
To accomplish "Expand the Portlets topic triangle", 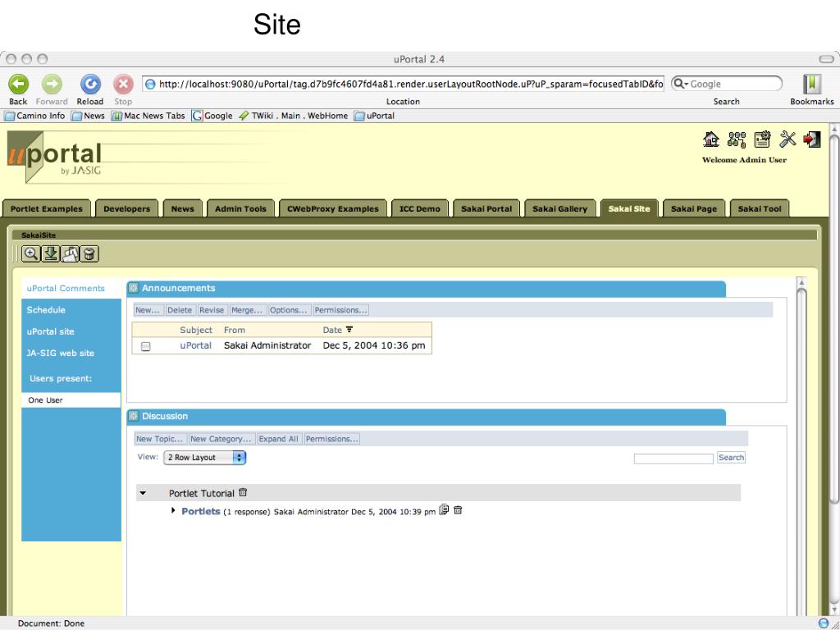I will pos(173,510).
